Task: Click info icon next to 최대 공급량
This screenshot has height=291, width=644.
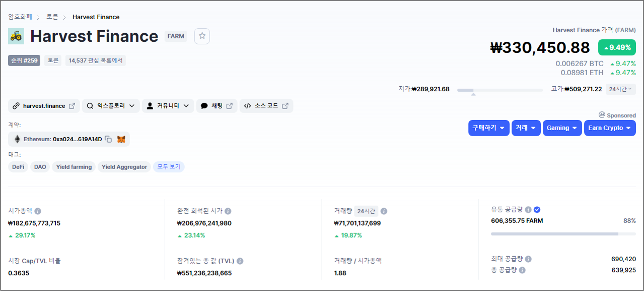Action: 528,259
